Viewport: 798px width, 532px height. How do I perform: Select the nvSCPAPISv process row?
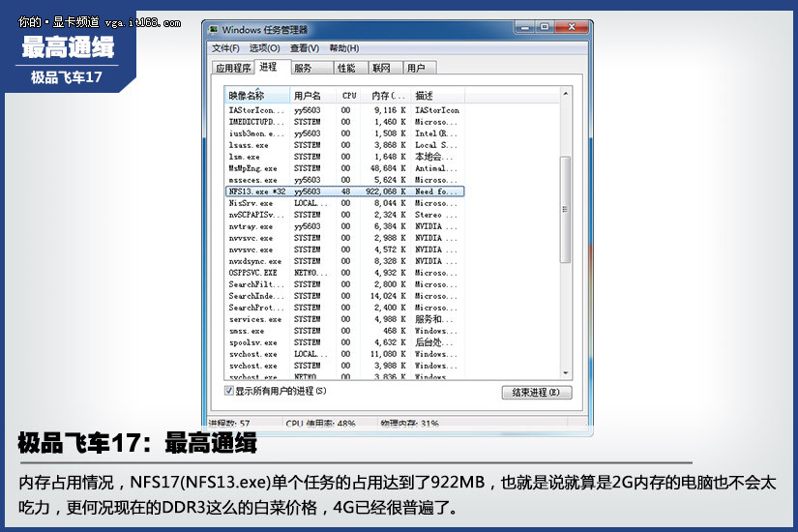tap(344, 215)
